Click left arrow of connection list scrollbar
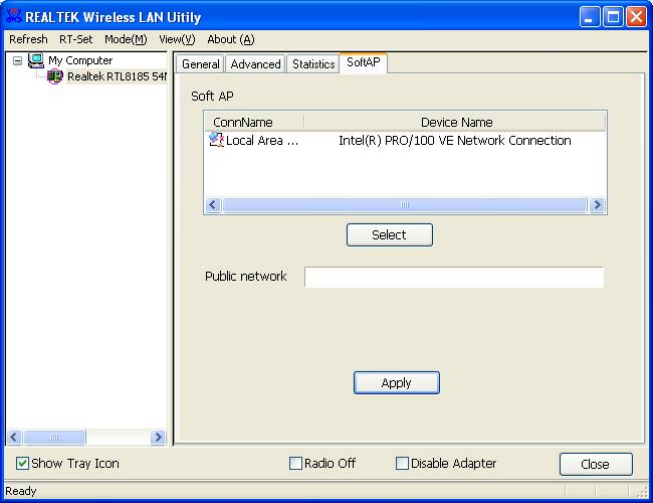 [213, 204]
